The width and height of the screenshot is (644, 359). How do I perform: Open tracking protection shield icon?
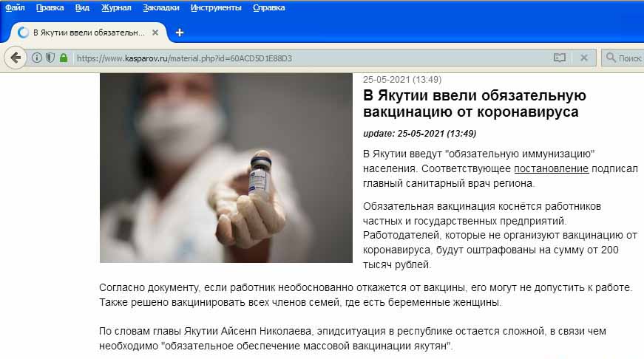click(x=50, y=58)
